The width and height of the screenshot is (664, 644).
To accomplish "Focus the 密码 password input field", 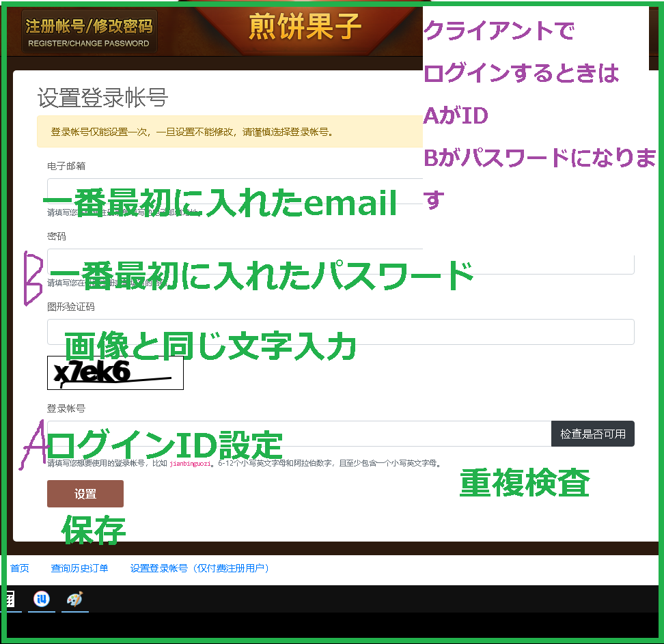I will 340,262.
